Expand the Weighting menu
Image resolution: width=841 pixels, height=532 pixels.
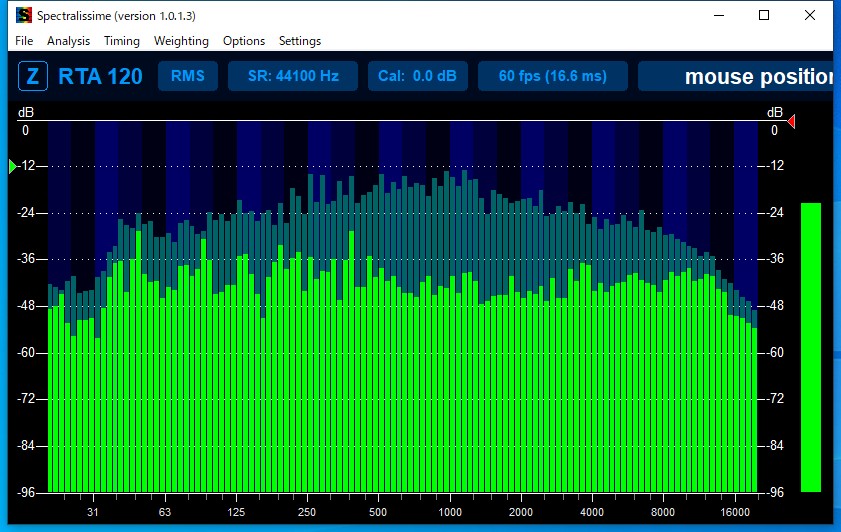tap(181, 41)
